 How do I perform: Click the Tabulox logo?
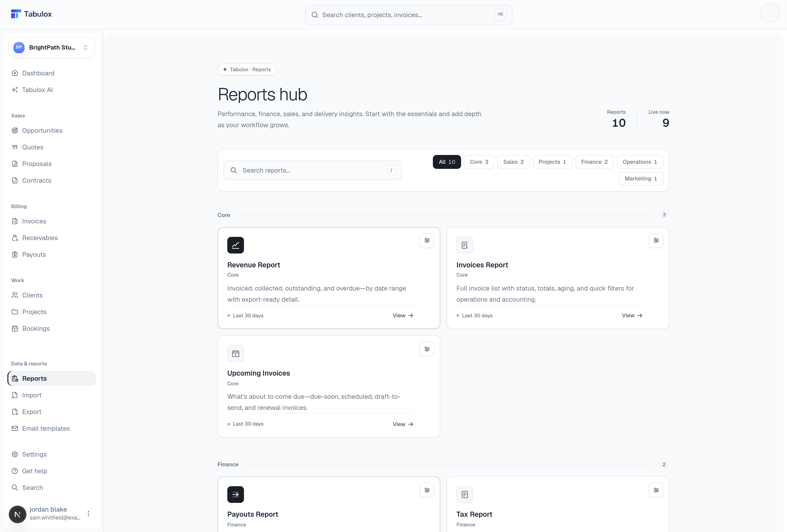(31, 14)
